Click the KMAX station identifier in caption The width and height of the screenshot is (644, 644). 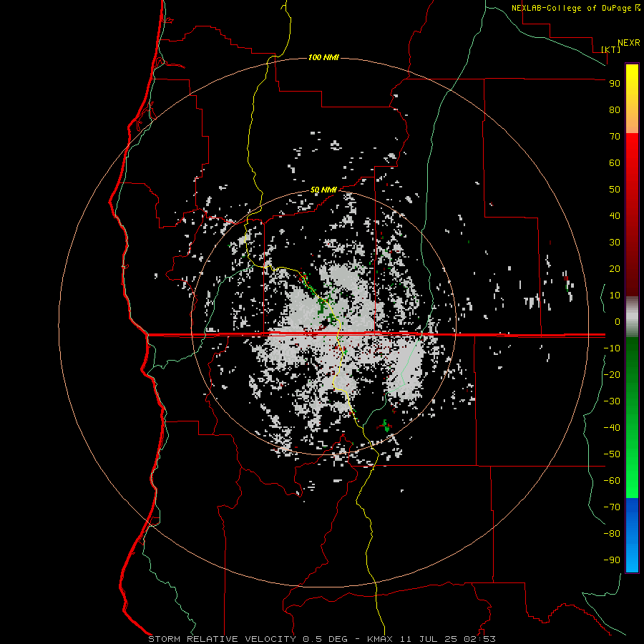379,639
